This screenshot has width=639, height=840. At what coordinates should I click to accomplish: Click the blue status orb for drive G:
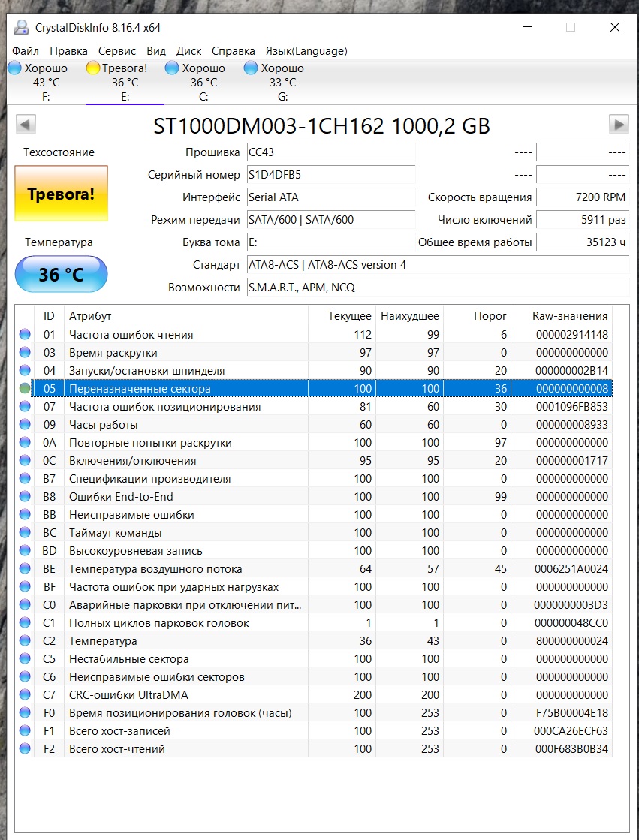coord(252,68)
